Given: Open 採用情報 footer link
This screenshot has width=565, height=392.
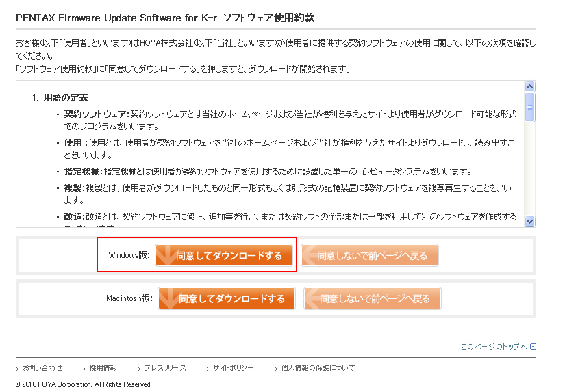Looking at the screenshot, I should coord(103,368).
